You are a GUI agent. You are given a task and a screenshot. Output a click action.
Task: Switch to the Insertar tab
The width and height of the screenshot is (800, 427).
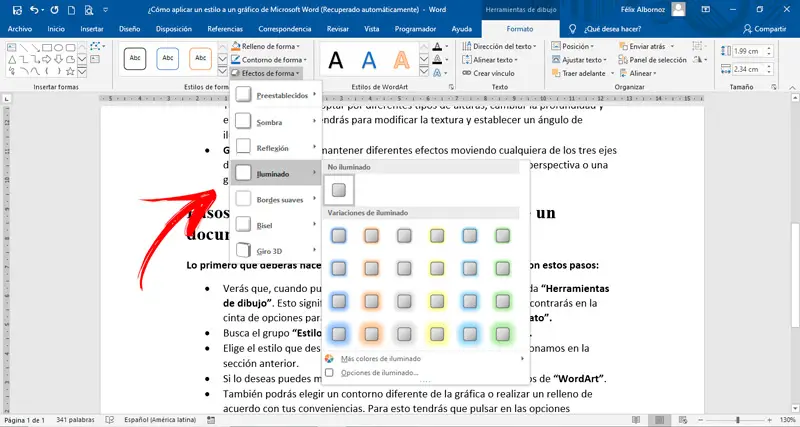[92, 29]
